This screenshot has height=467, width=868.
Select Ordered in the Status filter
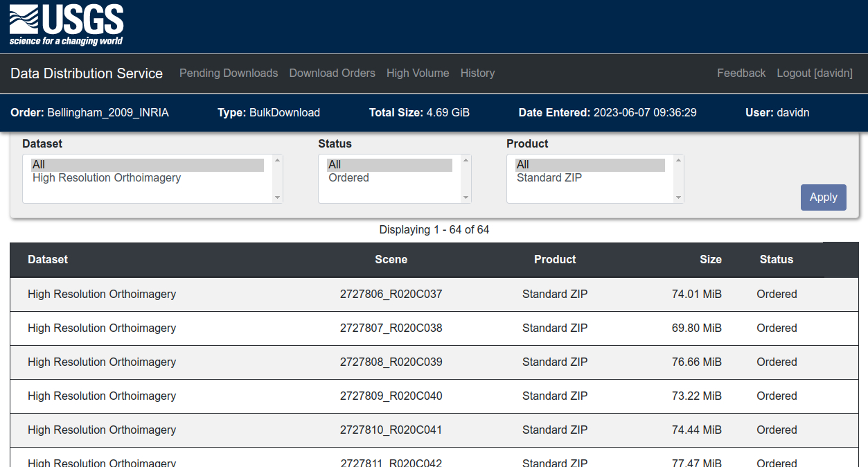pos(348,178)
